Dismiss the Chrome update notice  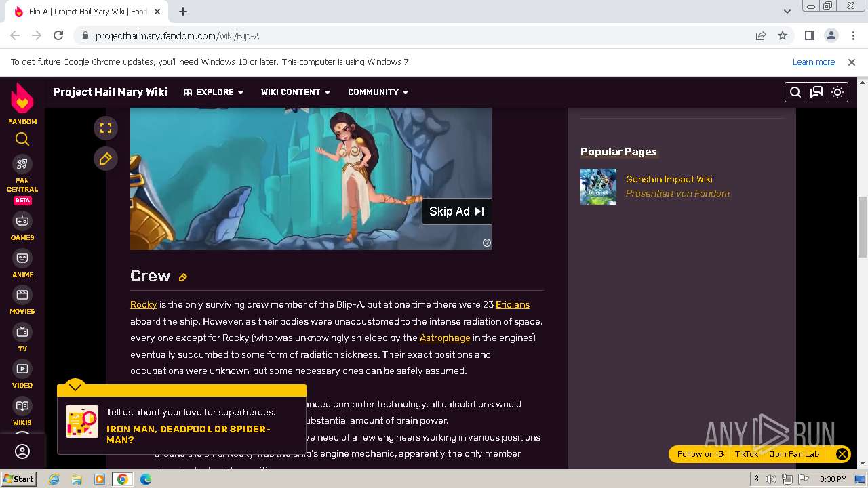coord(852,62)
